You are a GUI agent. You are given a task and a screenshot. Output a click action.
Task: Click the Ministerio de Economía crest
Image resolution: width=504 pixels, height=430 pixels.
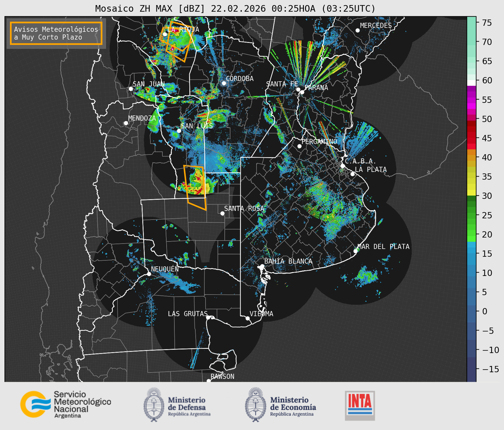click(x=256, y=405)
